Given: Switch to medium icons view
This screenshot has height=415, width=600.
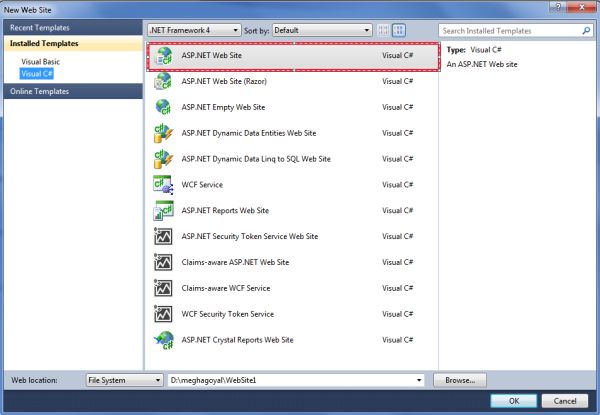Looking at the screenshot, I should click(399, 30).
